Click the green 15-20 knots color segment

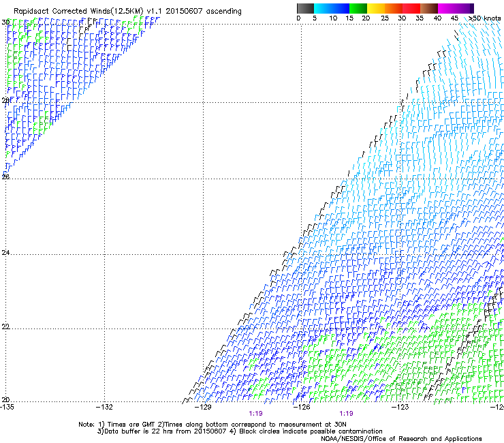point(358,8)
